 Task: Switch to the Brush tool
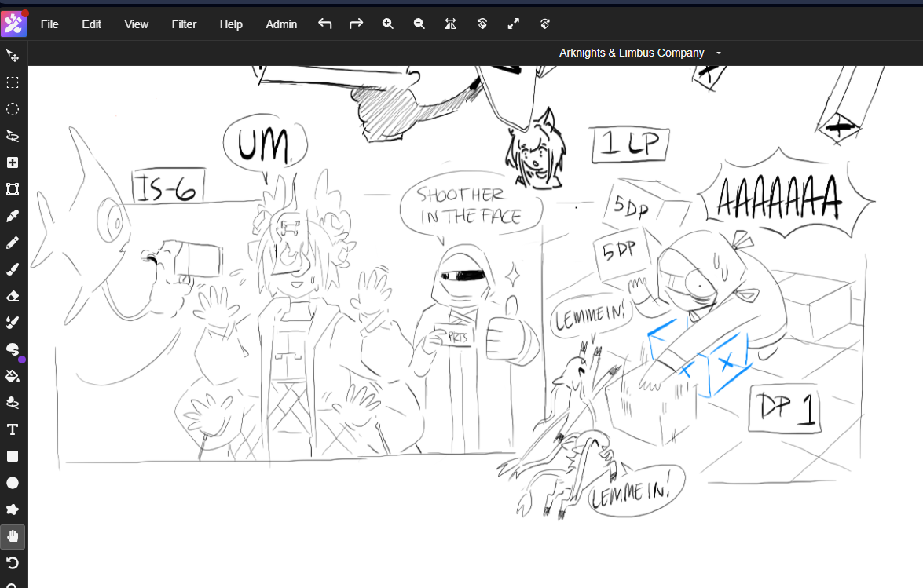[13, 269]
